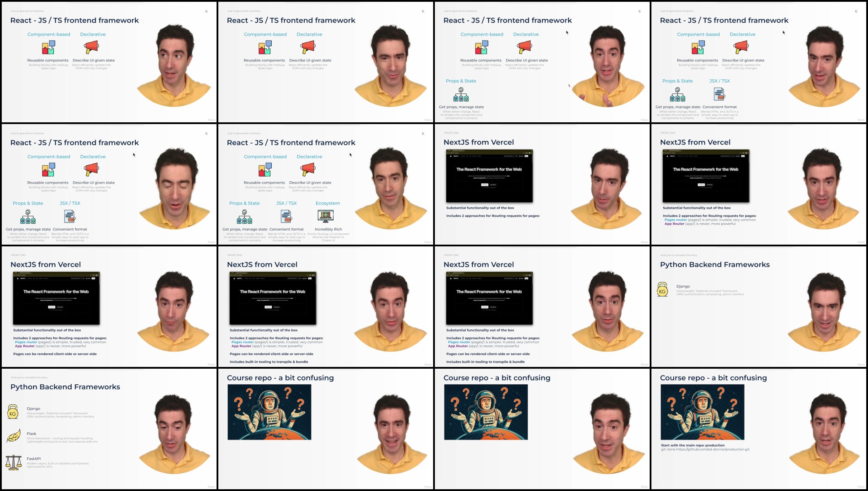Click 'Start with the main repo: production' text
Image resolution: width=868 pixels, height=491 pixels.
click(x=693, y=445)
